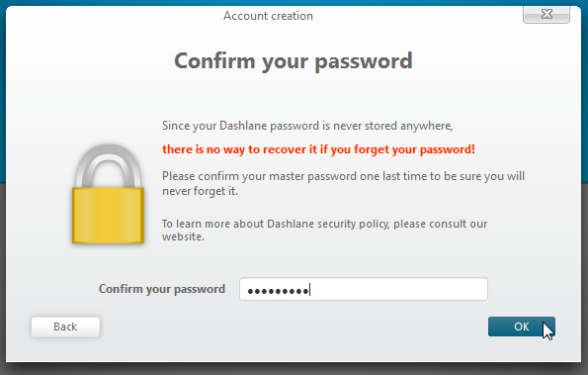The width and height of the screenshot is (588, 375).
Task: Click the Confirm your password heading
Action: coord(294,60)
